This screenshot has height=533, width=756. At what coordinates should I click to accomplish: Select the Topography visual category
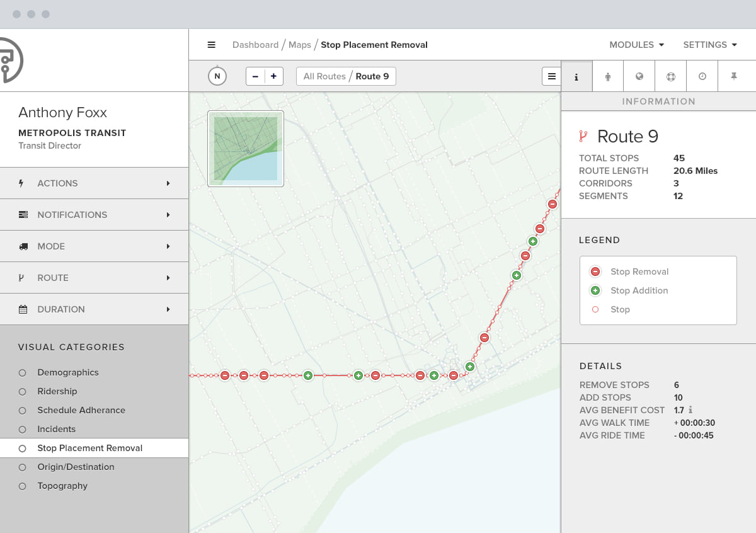click(62, 486)
